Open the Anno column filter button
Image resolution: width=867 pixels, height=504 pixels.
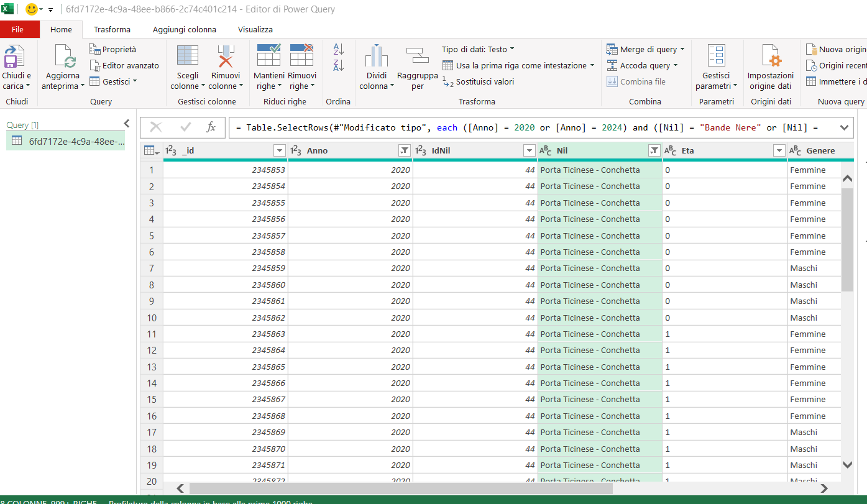405,150
